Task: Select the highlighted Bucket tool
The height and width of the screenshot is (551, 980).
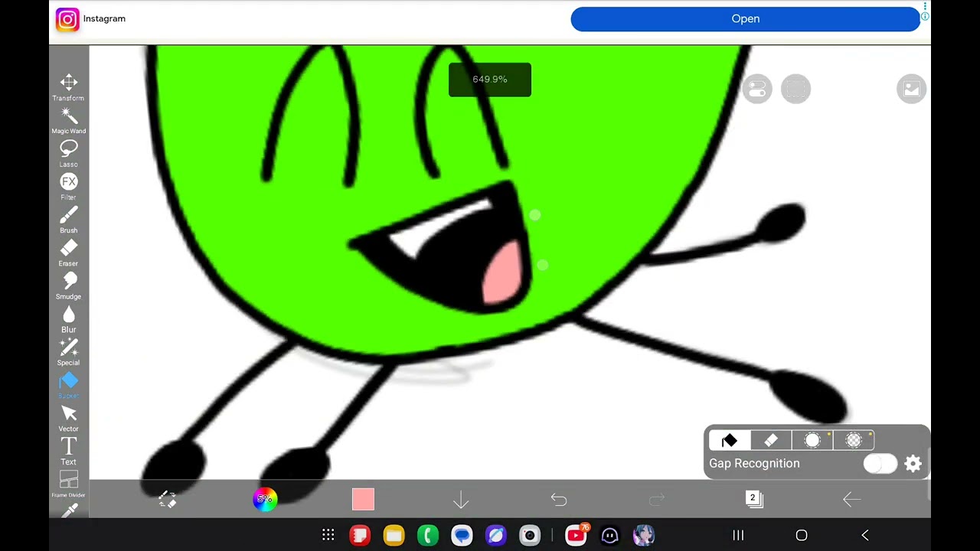Action: tap(69, 385)
